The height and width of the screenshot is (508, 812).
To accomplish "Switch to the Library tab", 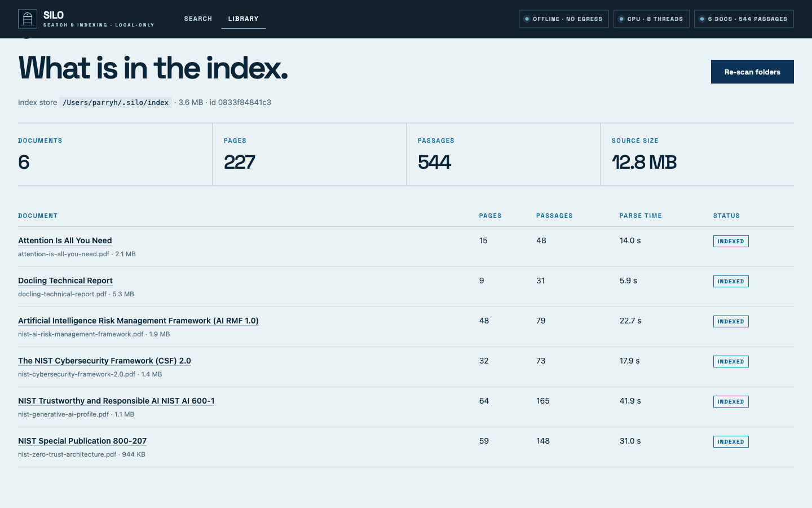I will click(x=244, y=19).
